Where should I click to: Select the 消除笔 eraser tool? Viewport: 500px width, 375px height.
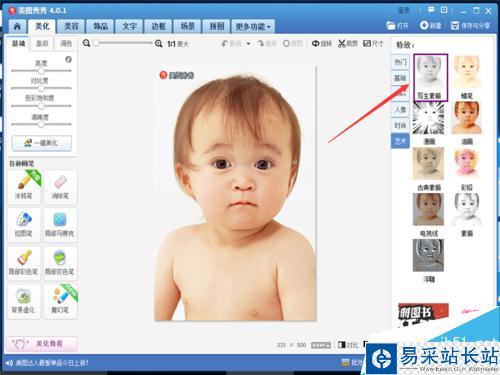[60, 187]
